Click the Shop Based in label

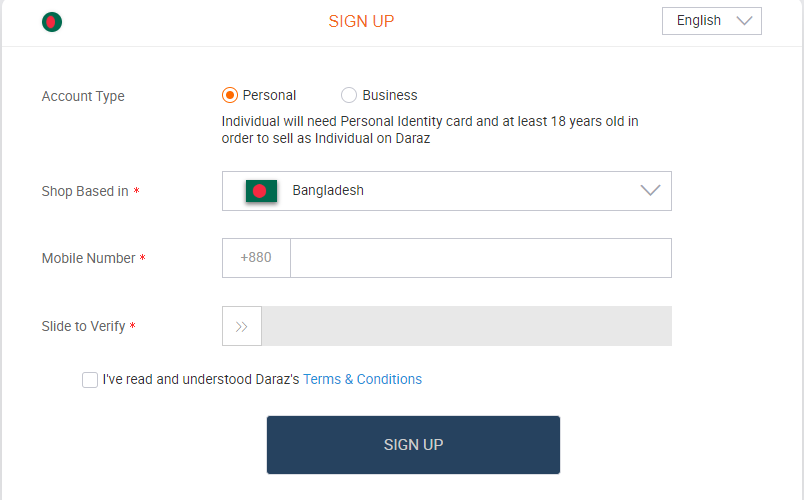[85, 192]
